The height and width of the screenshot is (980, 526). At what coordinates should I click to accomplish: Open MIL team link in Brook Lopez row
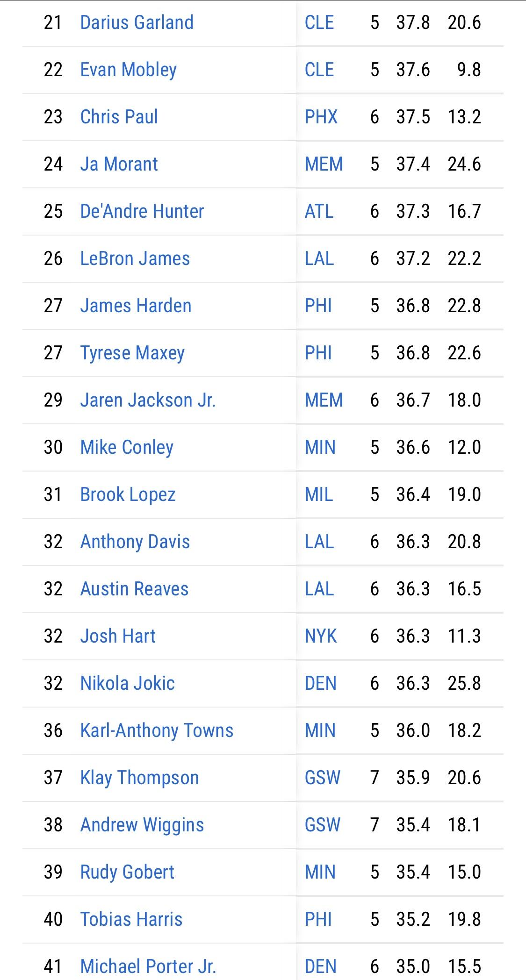[x=319, y=494]
